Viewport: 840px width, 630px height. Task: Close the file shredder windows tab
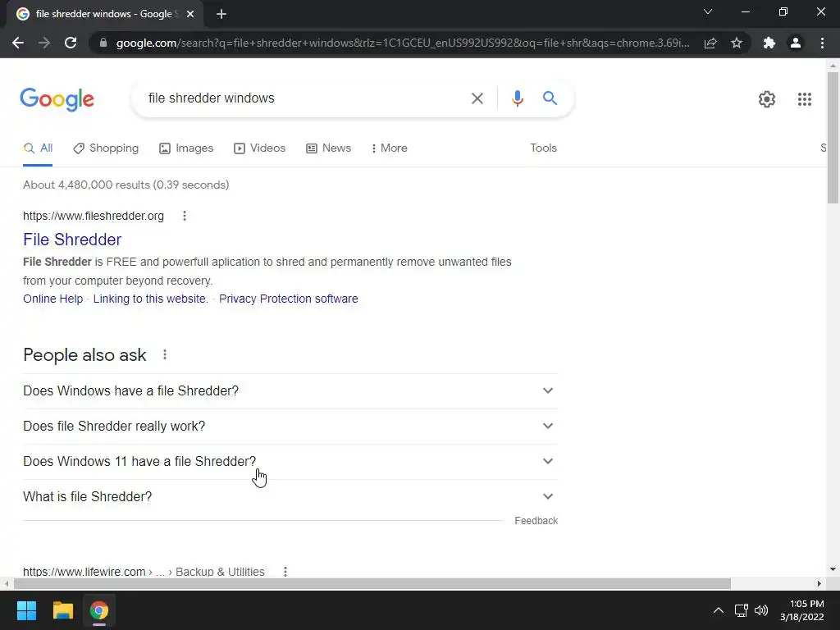point(190,14)
